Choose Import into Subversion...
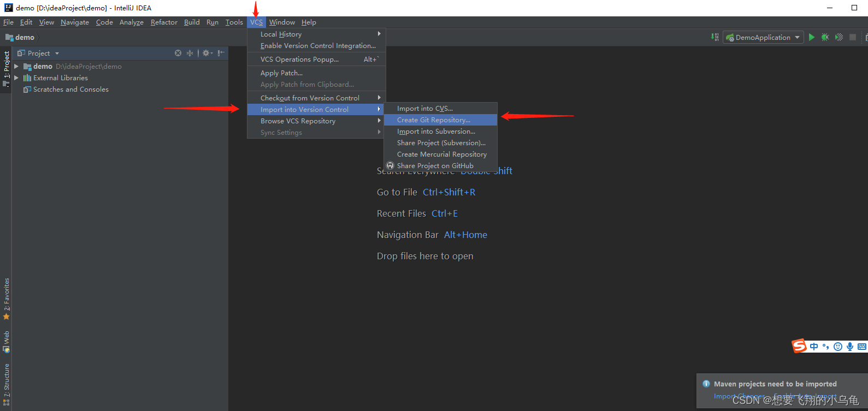 pyautogui.click(x=440, y=132)
